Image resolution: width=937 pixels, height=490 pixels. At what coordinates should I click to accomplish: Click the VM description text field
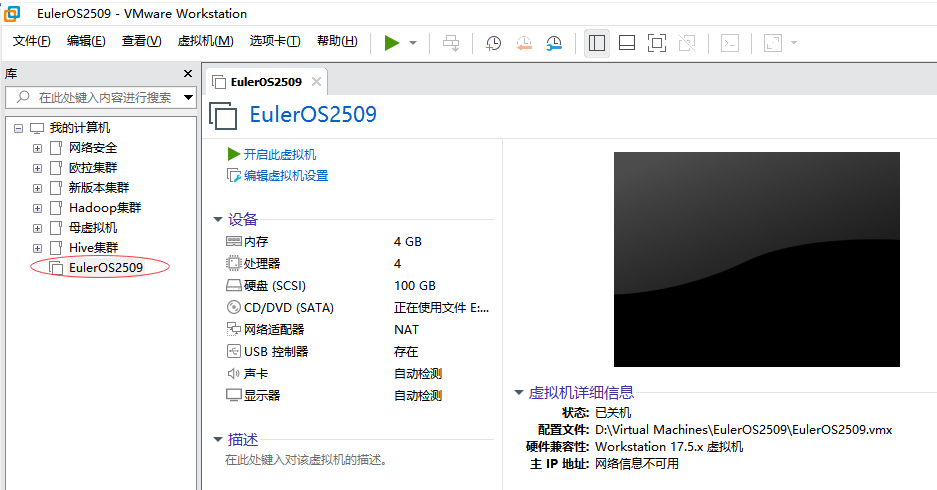click(306, 460)
